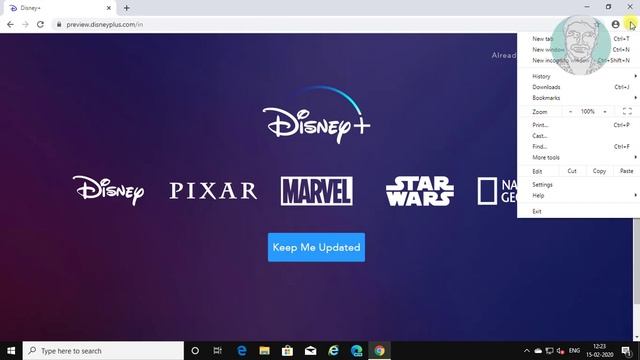640x360 pixels.
Task: Open a new tab with the plus button
Action: pos(127,8)
